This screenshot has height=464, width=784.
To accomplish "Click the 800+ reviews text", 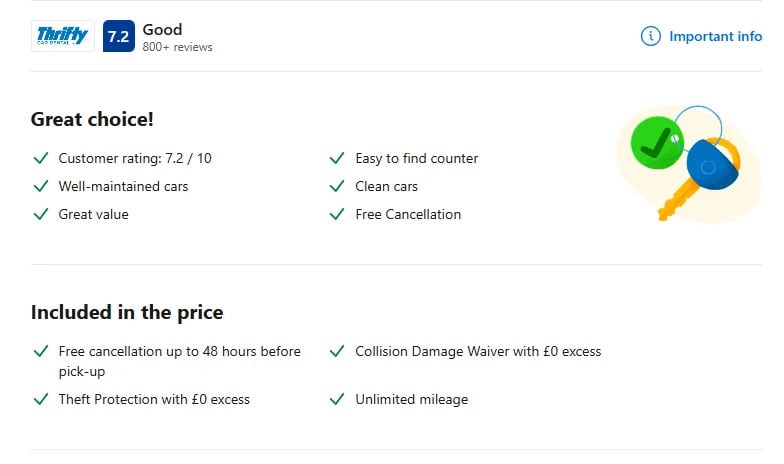I will click(177, 47).
